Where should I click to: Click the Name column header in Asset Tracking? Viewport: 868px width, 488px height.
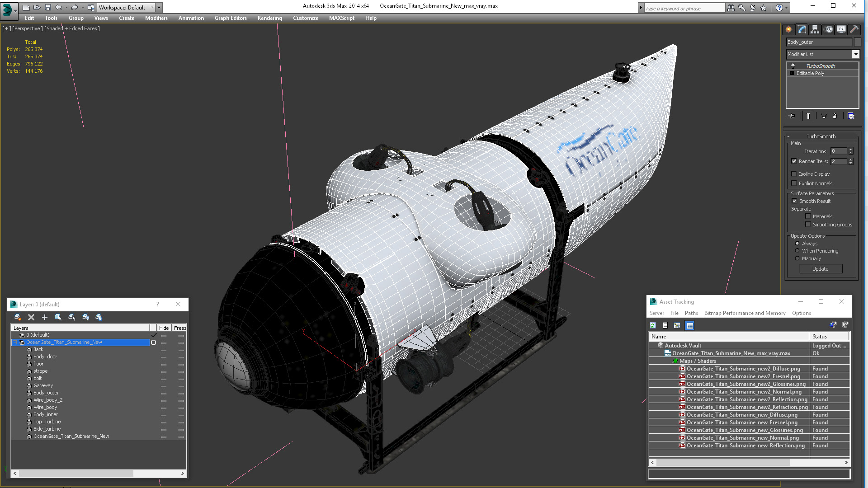[x=729, y=337]
